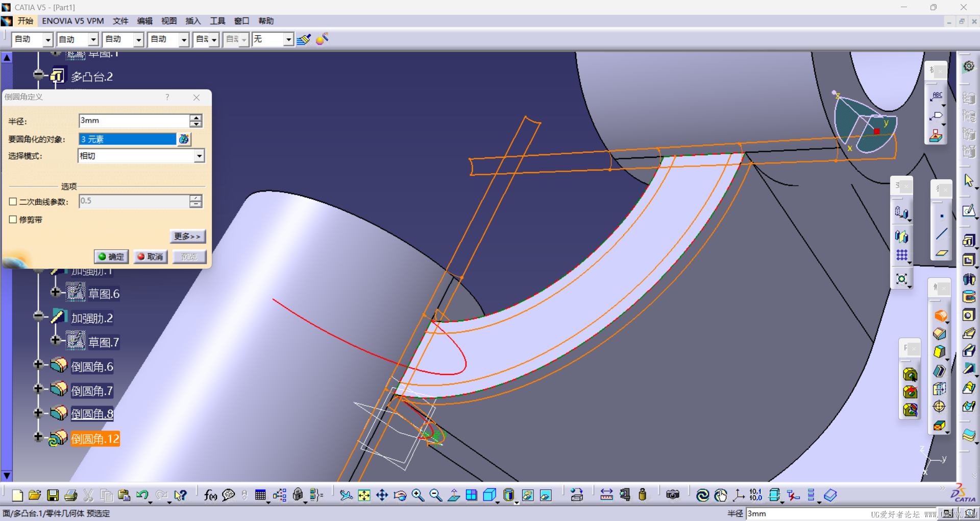
Task: Open the 工具 menu
Action: [x=217, y=21]
